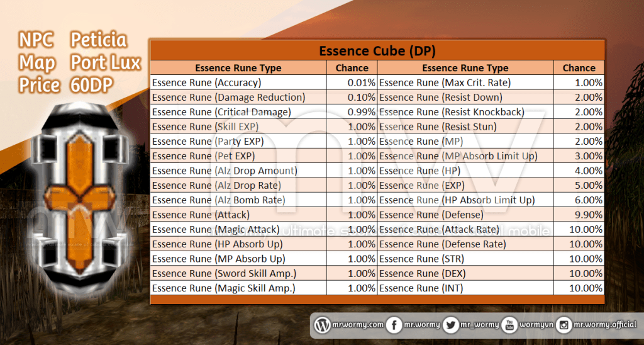Open the mrwormy.com website link
644x345 pixels.
[357, 325]
